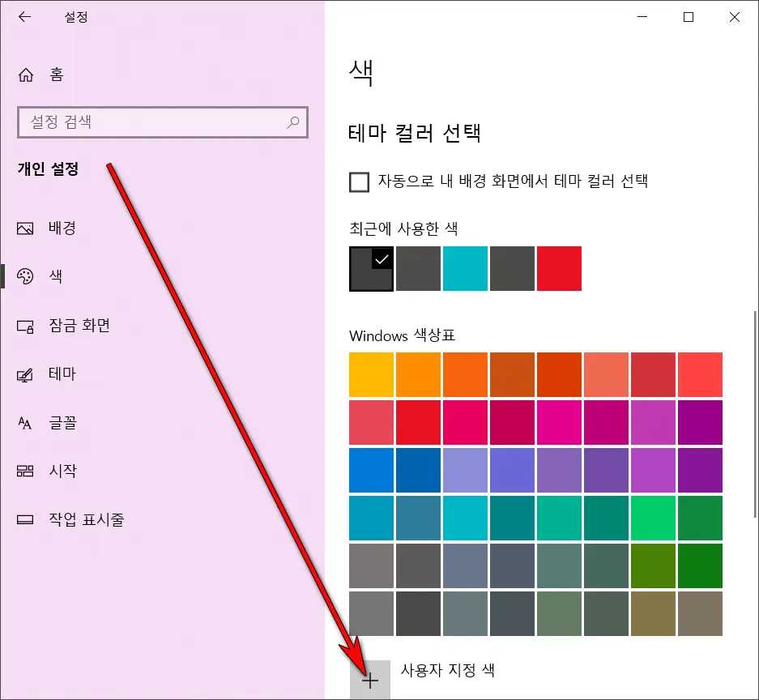Click the search magnifier in 설정 검색 box
This screenshot has width=759, height=700.
tap(292, 122)
